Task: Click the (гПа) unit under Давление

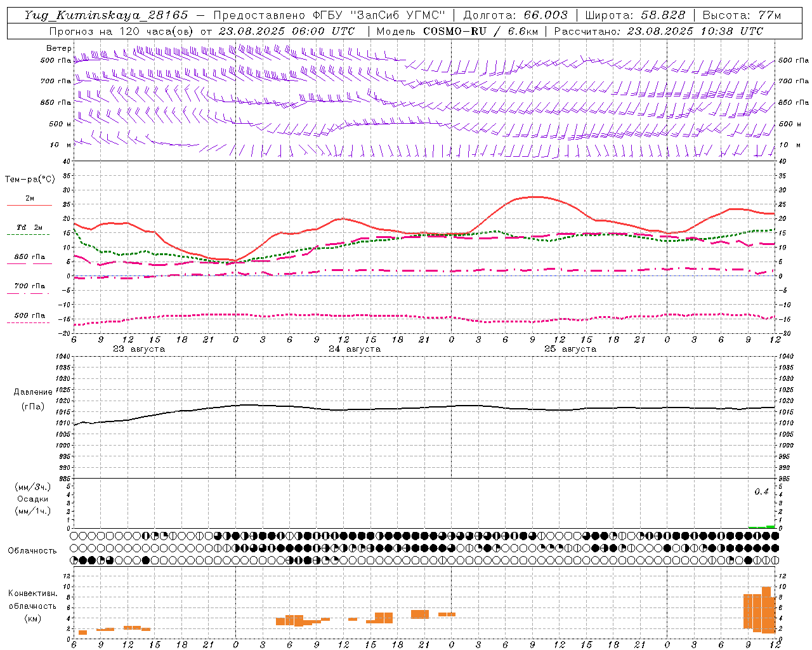Action: [x=33, y=406]
